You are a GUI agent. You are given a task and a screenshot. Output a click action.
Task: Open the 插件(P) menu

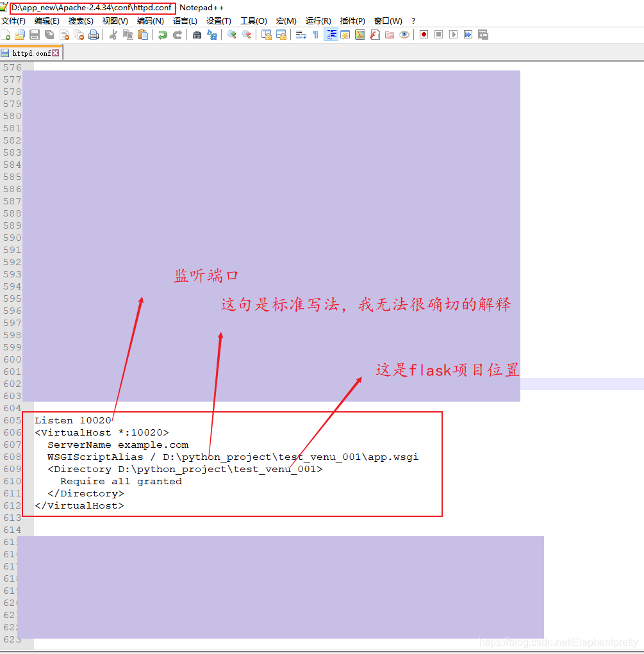(x=352, y=20)
